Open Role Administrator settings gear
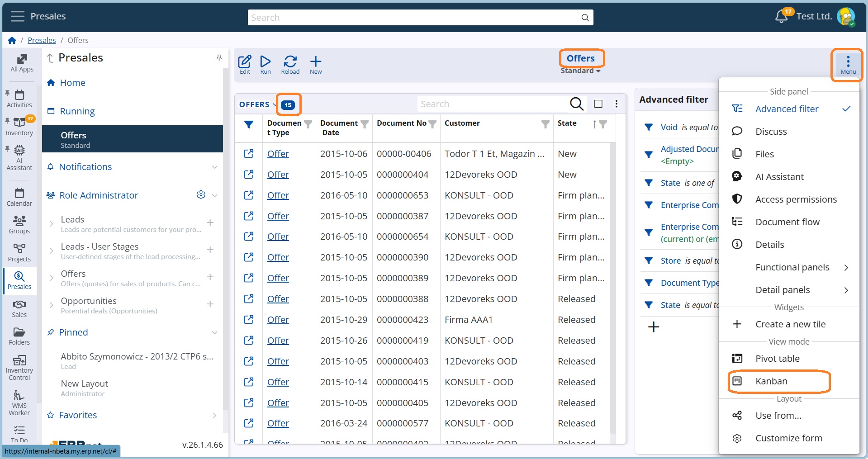The height and width of the screenshot is (459, 868). coord(201,195)
